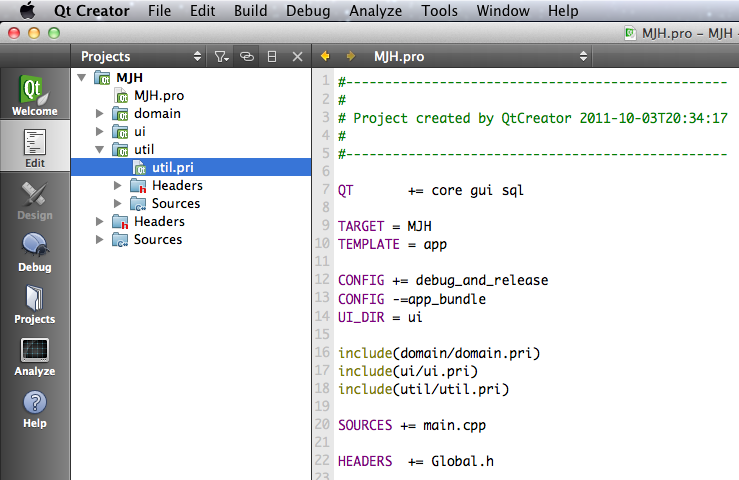
Task: Click include(domain/domain.pri) line
Action: click(439, 353)
